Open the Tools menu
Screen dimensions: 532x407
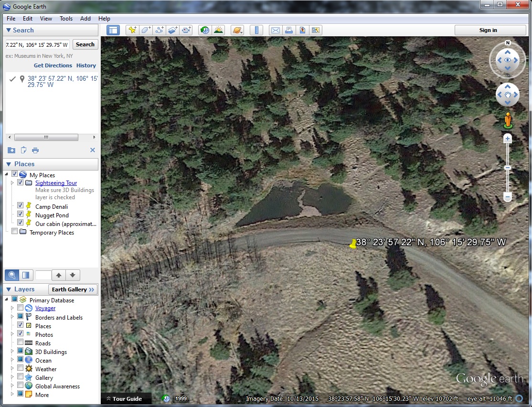pyautogui.click(x=66, y=19)
